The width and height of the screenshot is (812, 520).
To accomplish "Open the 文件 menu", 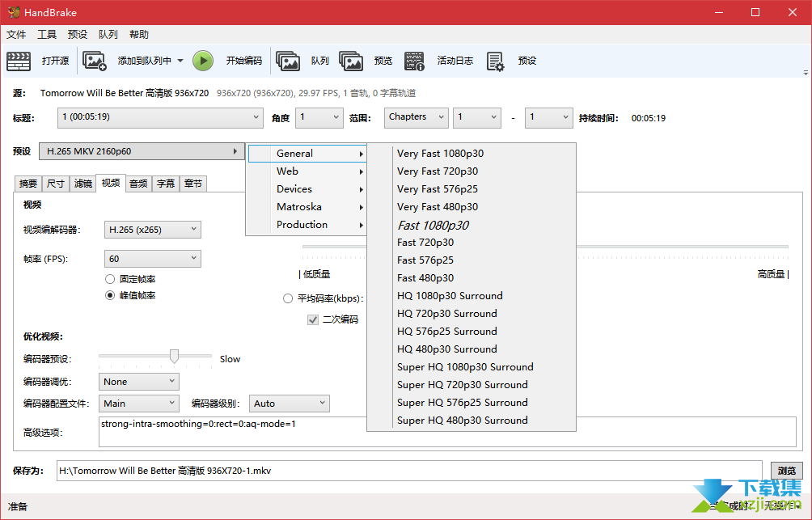I will pyautogui.click(x=16, y=35).
